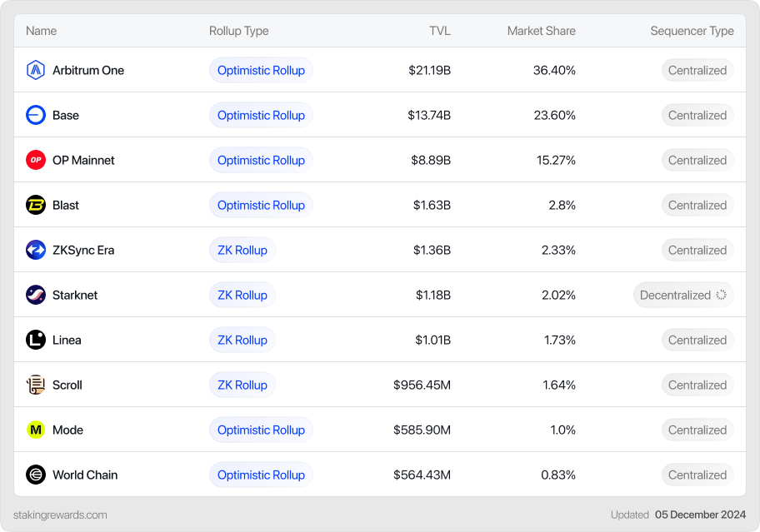Viewport: 760px width, 532px height.
Task: Sort by the Sequencer Type column header
Action: 692,31
